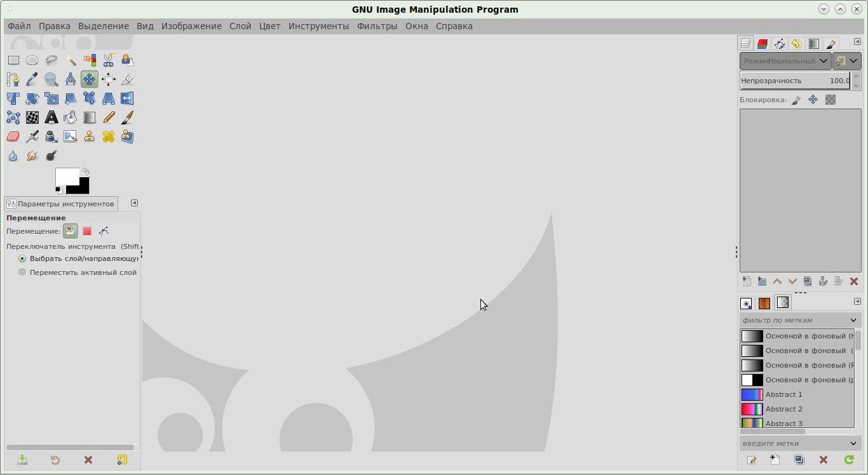868x475 pixels.
Task: Choose 'Переместить активный слой' radio option
Action: click(x=78, y=272)
